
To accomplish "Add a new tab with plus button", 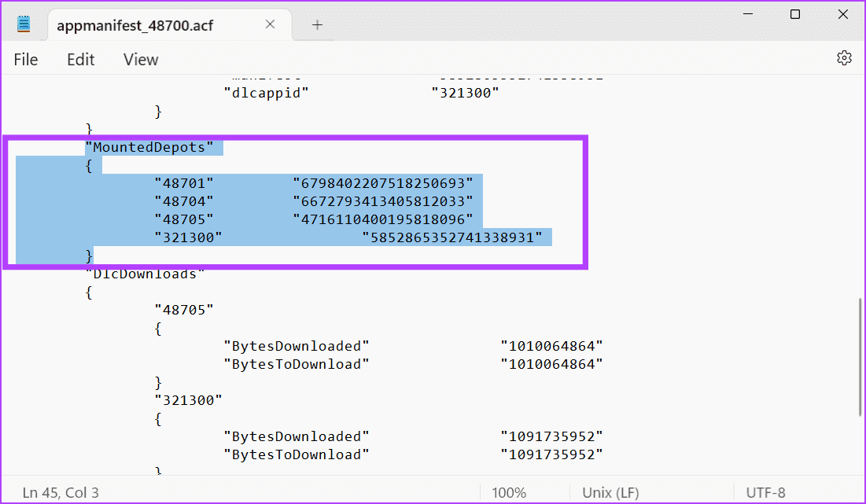I will (317, 25).
